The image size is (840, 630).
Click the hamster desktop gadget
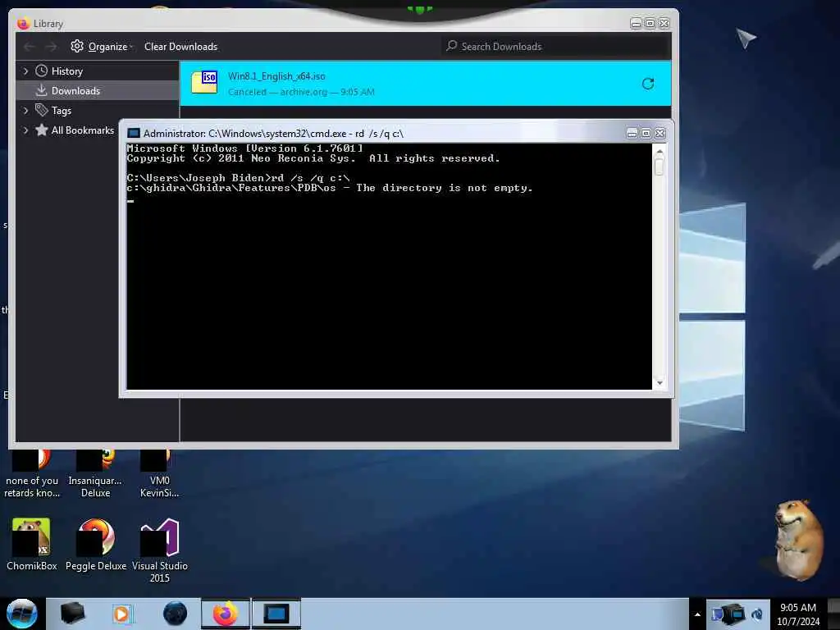[799, 540]
